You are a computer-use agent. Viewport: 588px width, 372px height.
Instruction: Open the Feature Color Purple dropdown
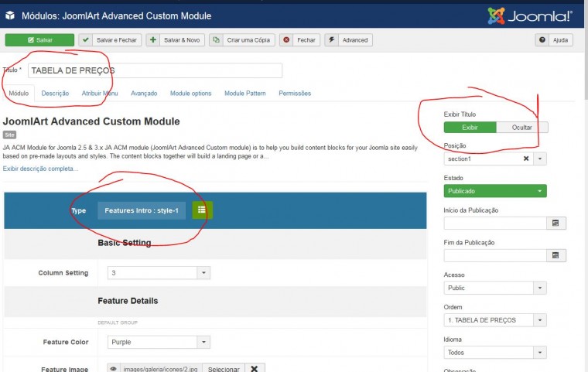click(x=159, y=342)
